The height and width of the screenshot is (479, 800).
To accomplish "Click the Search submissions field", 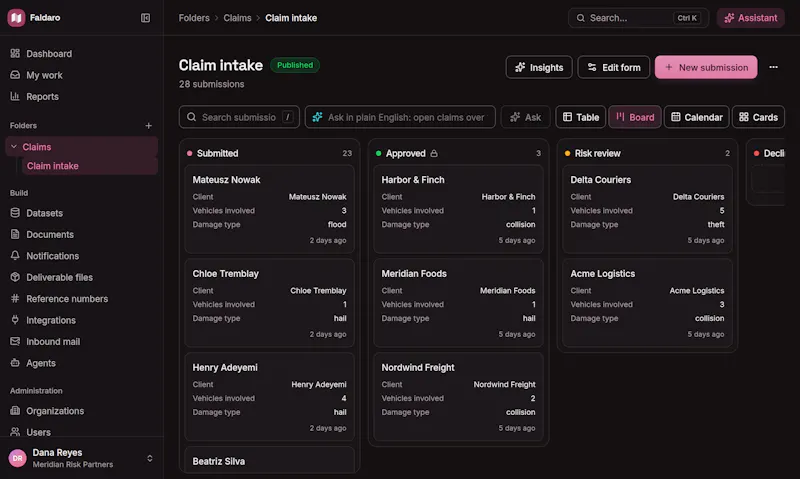I will 239,117.
